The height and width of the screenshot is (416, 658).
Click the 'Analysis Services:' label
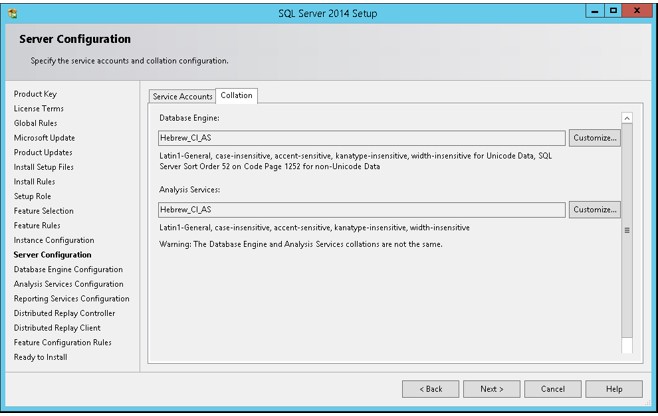point(190,190)
